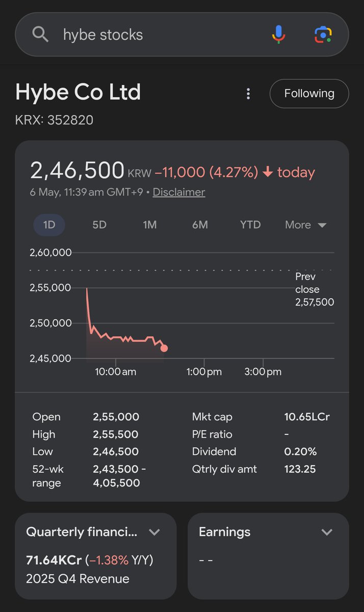This screenshot has height=612, width=364.
Task: Open the More time ranges dropdown
Action: tap(306, 225)
